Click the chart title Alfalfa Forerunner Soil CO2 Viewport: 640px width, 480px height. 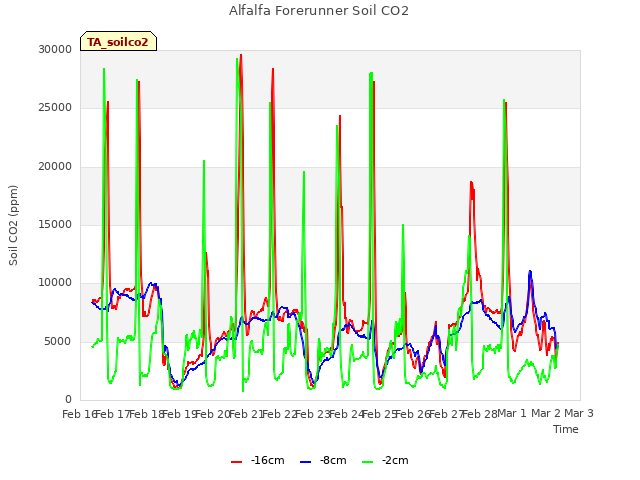pos(319,11)
